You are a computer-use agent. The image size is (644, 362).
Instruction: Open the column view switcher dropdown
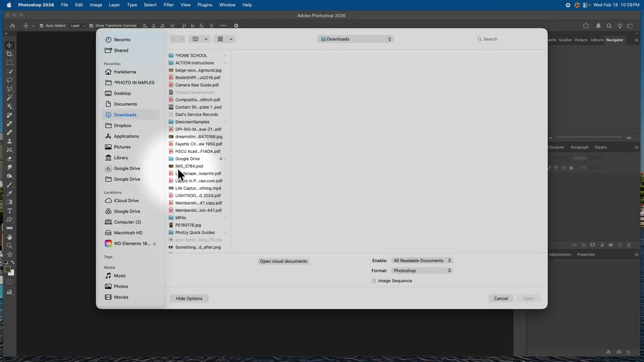[200, 39]
